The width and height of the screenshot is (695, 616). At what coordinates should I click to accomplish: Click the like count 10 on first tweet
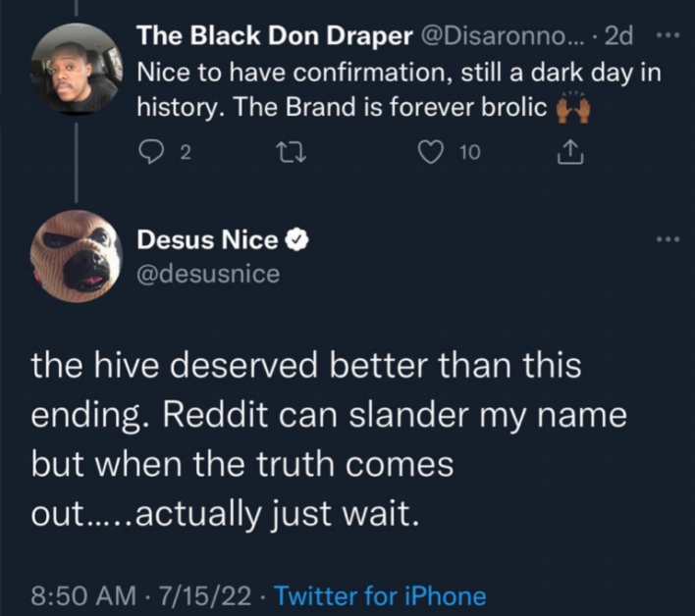(470, 153)
